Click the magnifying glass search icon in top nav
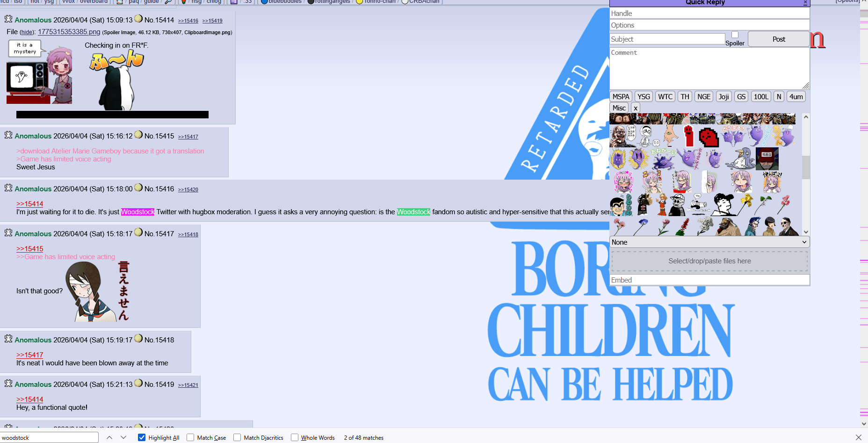Image resolution: width=868 pixels, height=443 pixels. tap(168, 2)
